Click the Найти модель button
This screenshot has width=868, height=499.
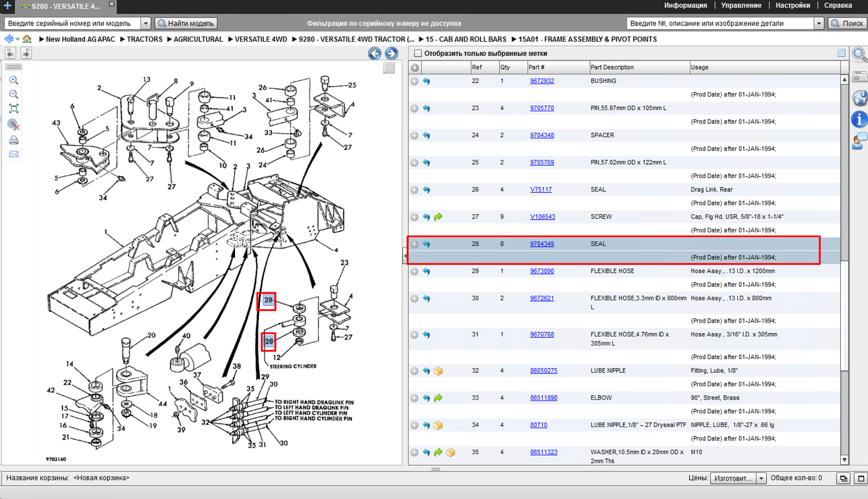coord(186,24)
